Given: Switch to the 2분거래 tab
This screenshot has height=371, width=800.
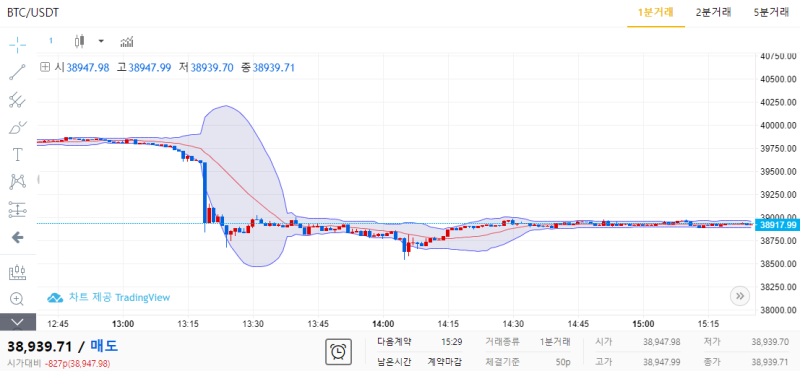Looking at the screenshot, I should pos(714,13).
